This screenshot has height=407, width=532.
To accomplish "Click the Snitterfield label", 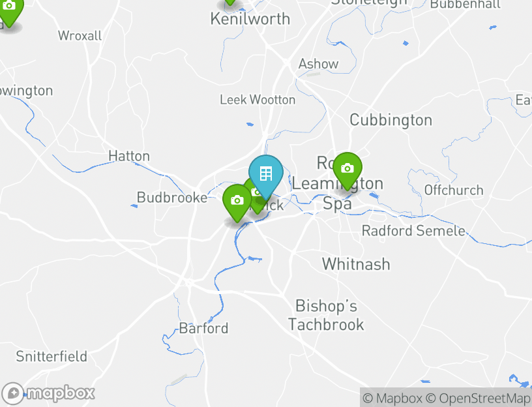I will point(52,356).
